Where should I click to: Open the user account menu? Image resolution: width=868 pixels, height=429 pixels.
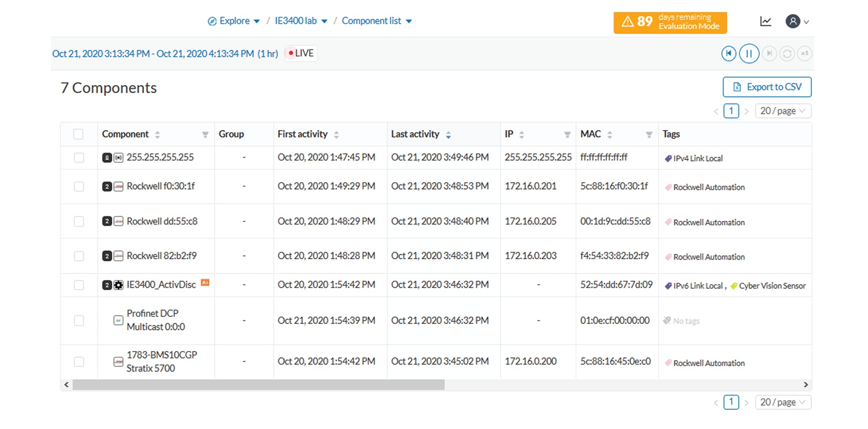coord(797,21)
